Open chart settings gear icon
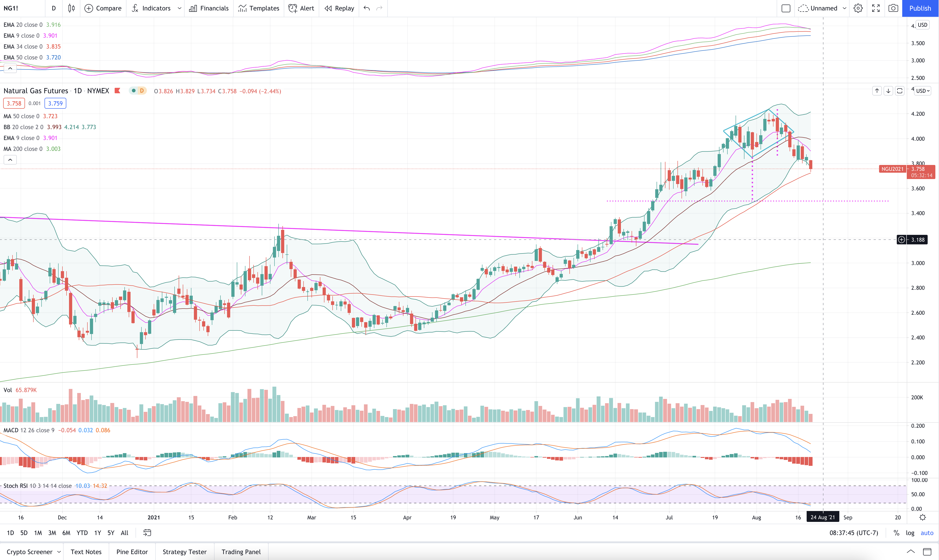The image size is (939, 560). coord(858,8)
